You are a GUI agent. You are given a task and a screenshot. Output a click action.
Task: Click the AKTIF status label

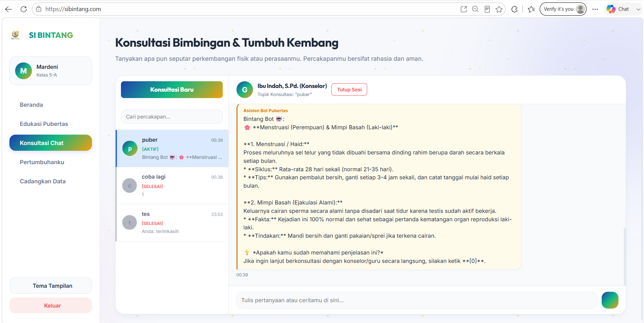pos(150,149)
